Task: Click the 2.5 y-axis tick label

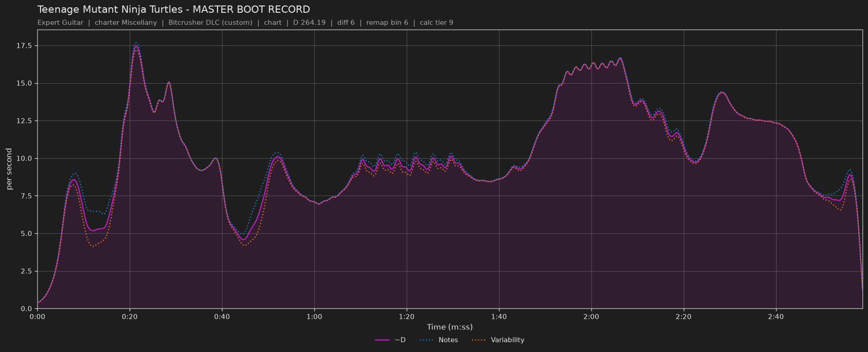Action: (26, 271)
